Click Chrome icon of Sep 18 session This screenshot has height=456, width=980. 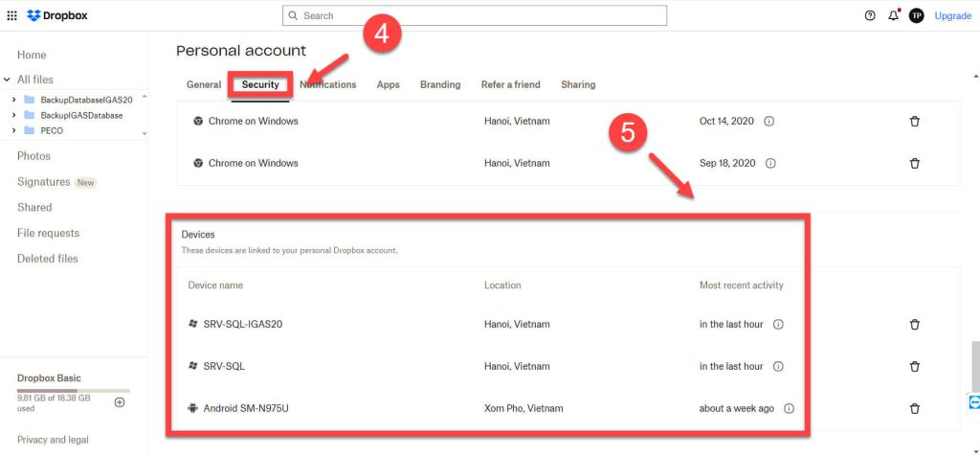[x=197, y=163]
